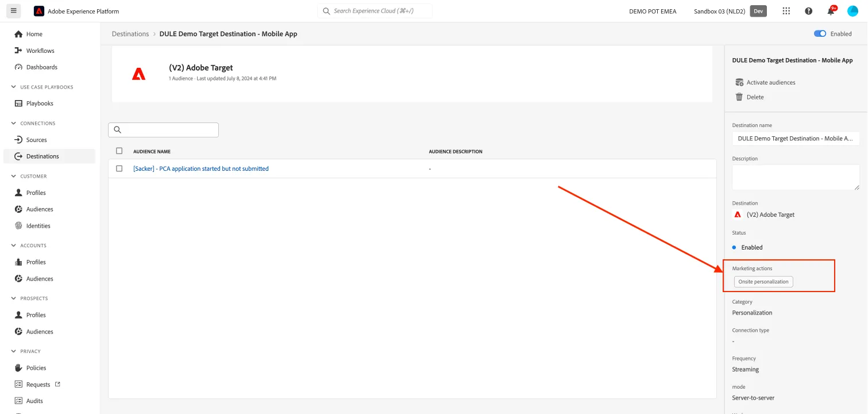The image size is (868, 414).
Task: Click the Onsite personalization marketing action tag
Action: click(763, 282)
